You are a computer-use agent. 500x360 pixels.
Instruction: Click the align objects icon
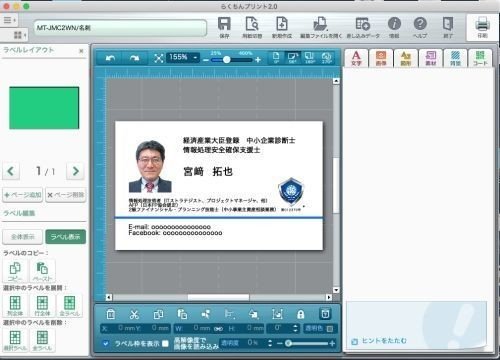[229, 314]
